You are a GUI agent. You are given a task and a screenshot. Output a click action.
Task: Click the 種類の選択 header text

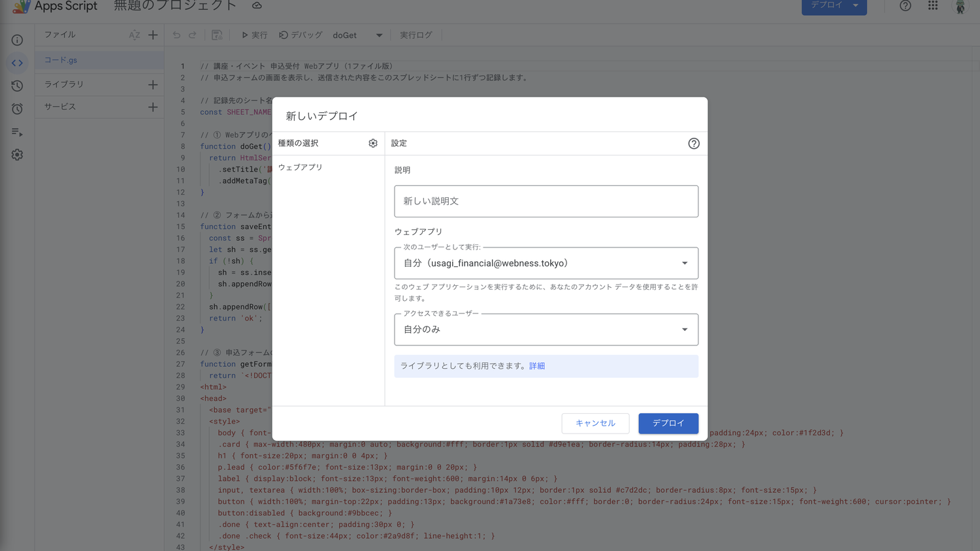tap(299, 144)
